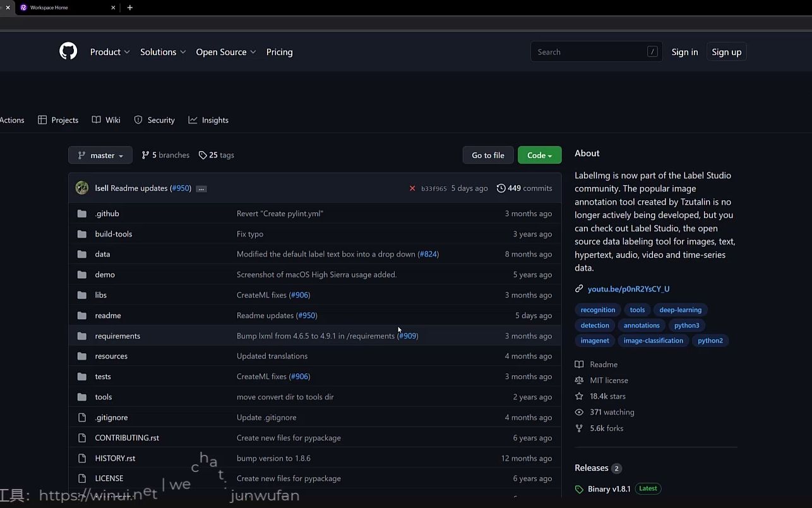Select the imagenet topic tag
The image size is (812, 508).
pyautogui.click(x=595, y=341)
